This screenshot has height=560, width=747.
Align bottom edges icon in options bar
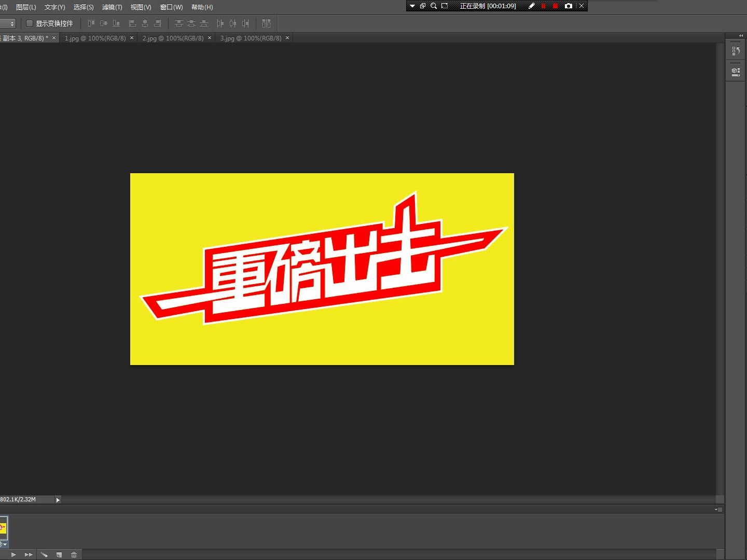pyautogui.click(x=116, y=23)
